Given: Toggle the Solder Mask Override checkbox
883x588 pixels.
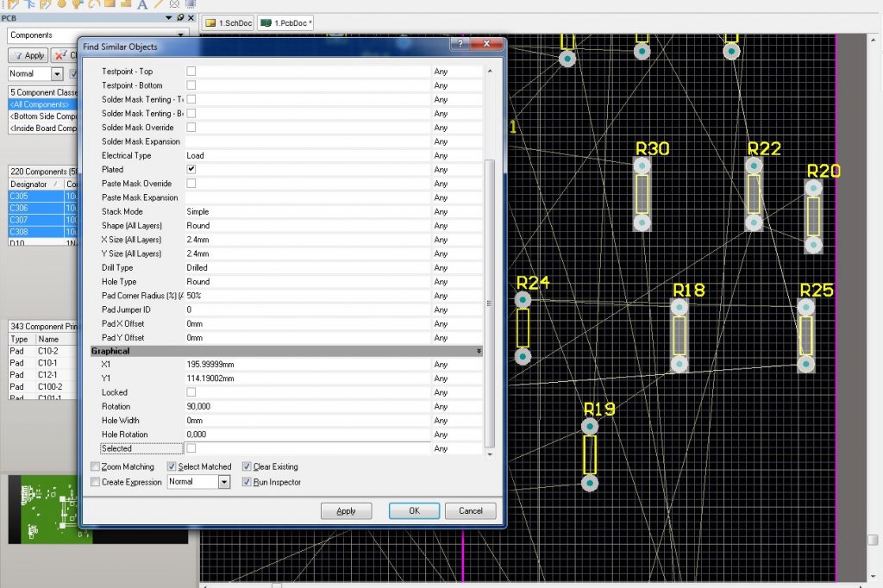Looking at the screenshot, I should pos(191,128).
